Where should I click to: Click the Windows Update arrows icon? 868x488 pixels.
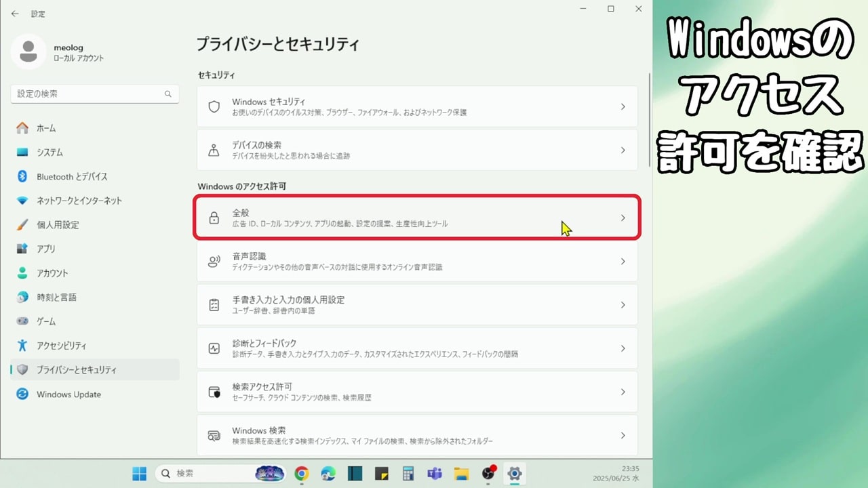22,394
